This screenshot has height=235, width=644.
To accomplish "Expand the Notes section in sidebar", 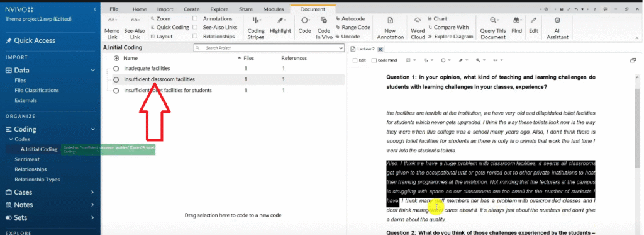I will pyautogui.click(x=92, y=205).
